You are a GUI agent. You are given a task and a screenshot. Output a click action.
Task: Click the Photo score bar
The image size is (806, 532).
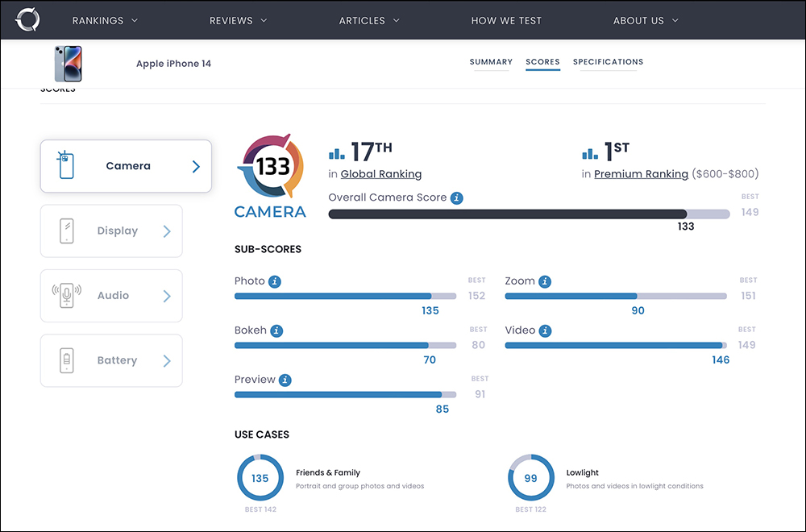tap(346, 296)
